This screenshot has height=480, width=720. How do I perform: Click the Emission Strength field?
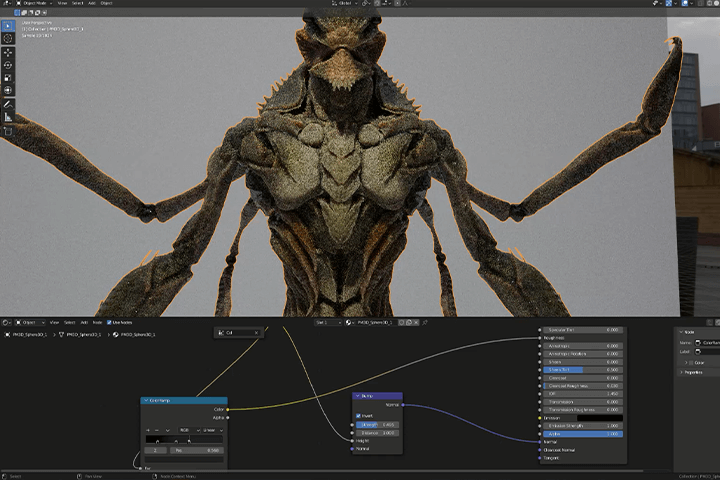583,426
